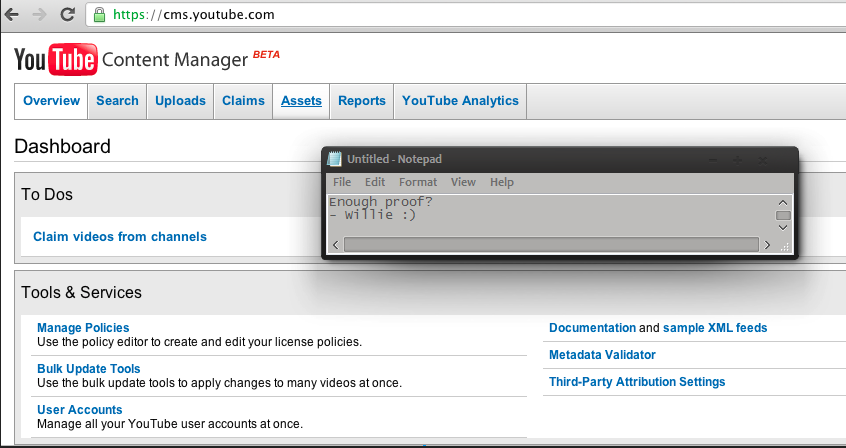Click the browser back arrow

[x=12, y=15]
